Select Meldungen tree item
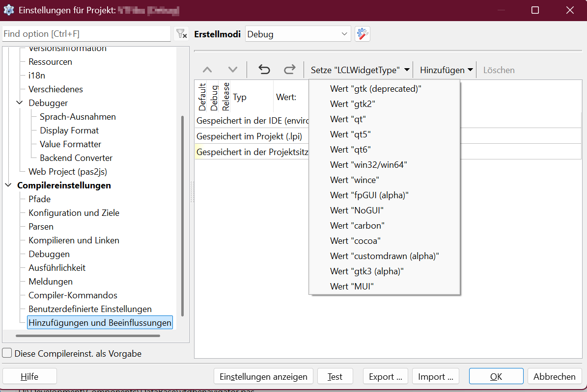The width and height of the screenshot is (587, 392). [51, 282]
